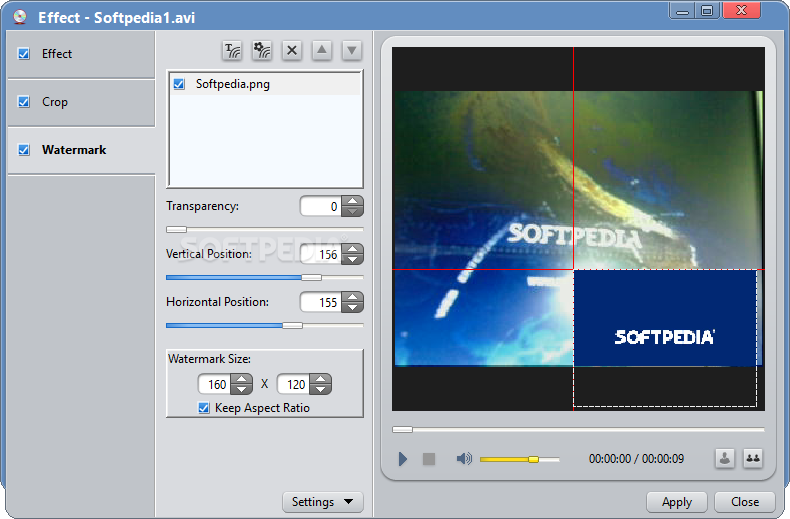790x519 pixels.
Task: Toggle Keep Aspect Ratio checkbox
Action: (x=204, y=408)
